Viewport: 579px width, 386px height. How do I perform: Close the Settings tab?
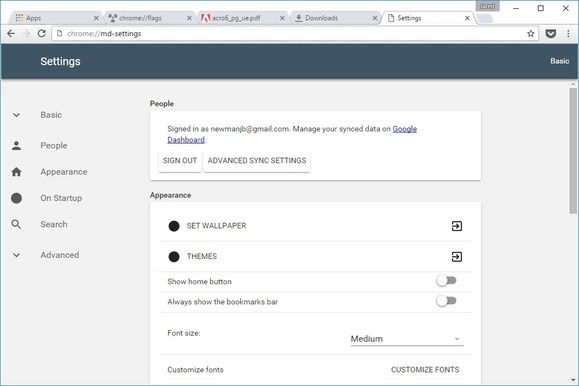click(x=467, y=18)
